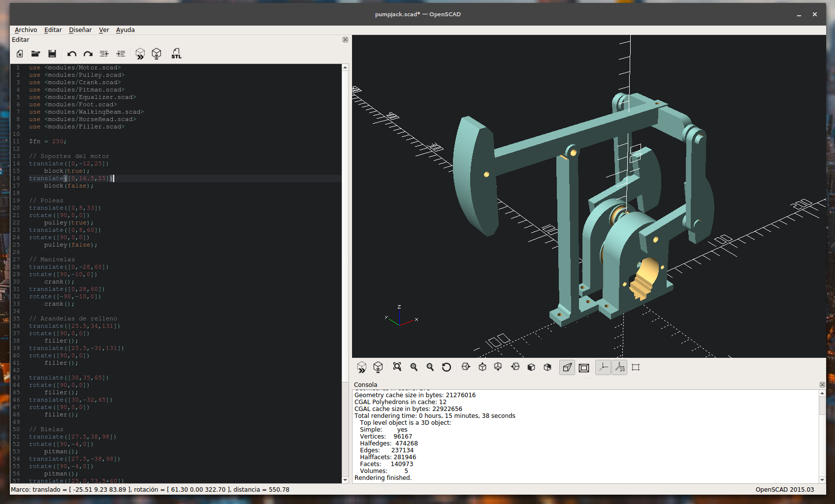Click the '// Soportes del motor' comment
Screen dimensions: 835x504
coord(69,156)
